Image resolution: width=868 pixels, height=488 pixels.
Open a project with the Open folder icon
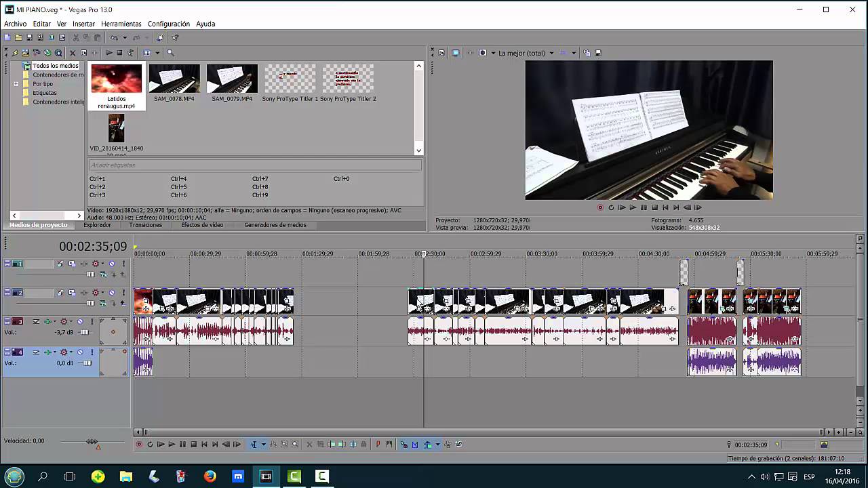pos(18,37)
